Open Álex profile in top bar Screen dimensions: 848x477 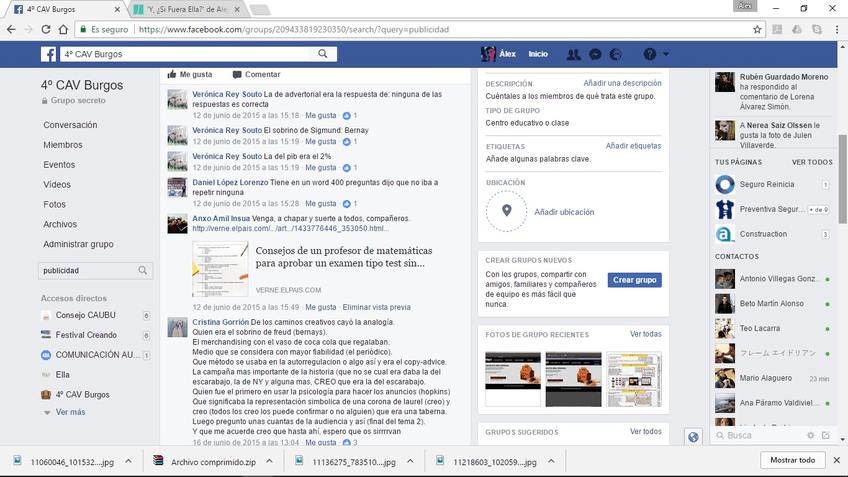coord(499,54)
